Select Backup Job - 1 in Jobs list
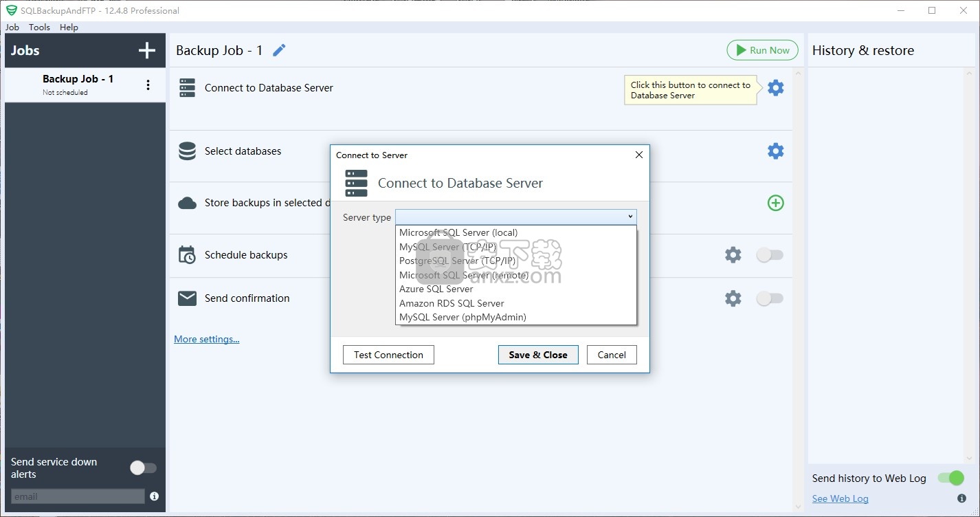980x517 pixels. click(85, 85)
